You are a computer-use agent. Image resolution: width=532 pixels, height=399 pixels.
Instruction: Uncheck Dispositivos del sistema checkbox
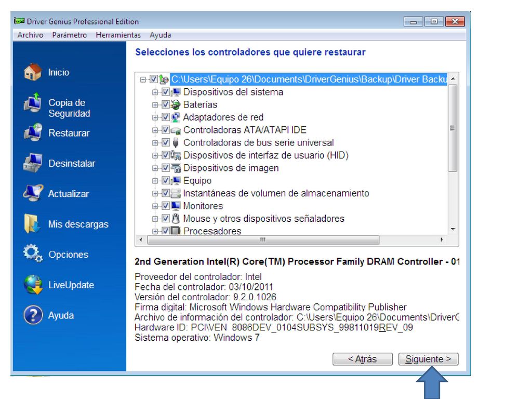point(166,92)
